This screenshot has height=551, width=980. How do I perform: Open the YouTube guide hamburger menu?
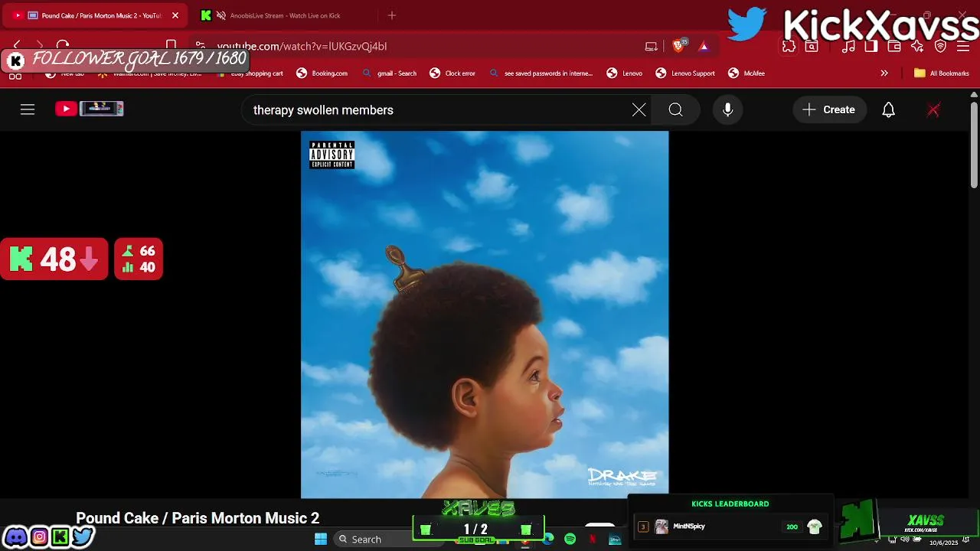point(28,109)
